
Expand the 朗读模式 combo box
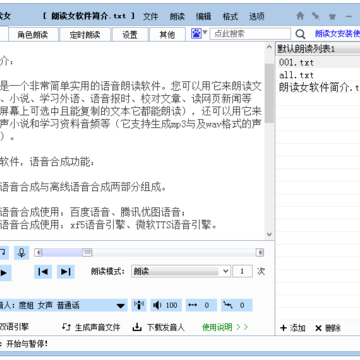click(x=226, y=271)
